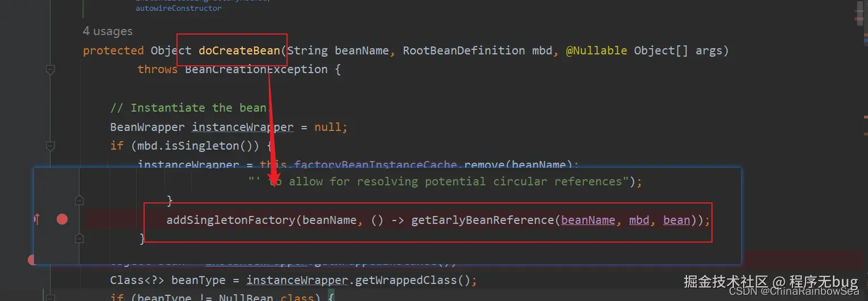Collapse the if (mbd.isSingleton()) block
The image size is (868, 301).
(x=50, y=146)
